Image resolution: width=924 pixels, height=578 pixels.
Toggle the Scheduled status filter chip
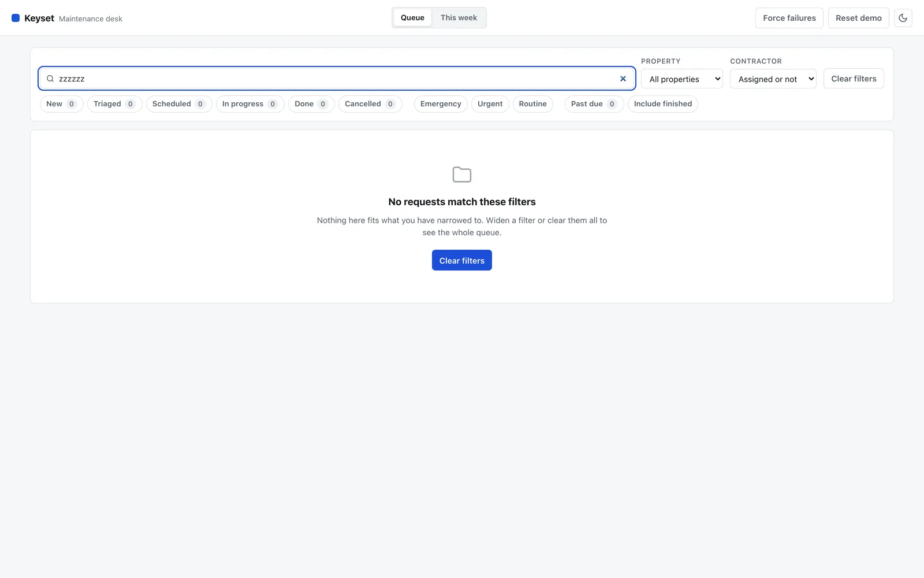(179, 104)
